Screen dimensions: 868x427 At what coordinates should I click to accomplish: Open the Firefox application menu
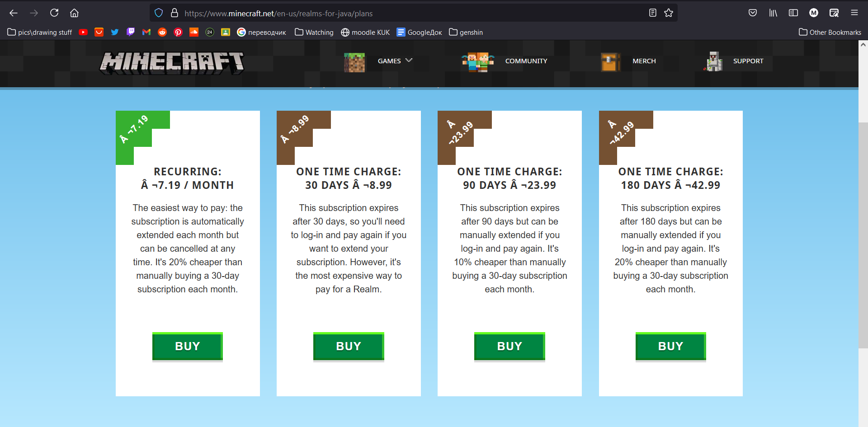pos(854,13)
